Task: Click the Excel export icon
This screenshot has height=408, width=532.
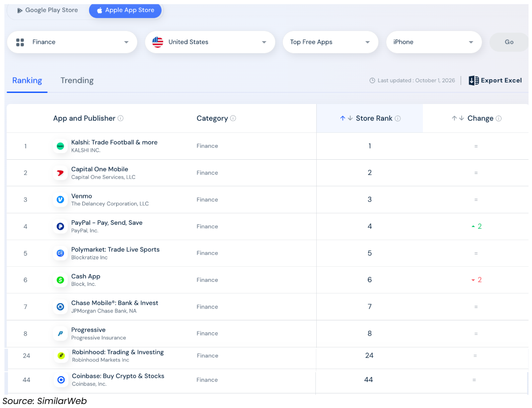Action: [x=474, y=81]
